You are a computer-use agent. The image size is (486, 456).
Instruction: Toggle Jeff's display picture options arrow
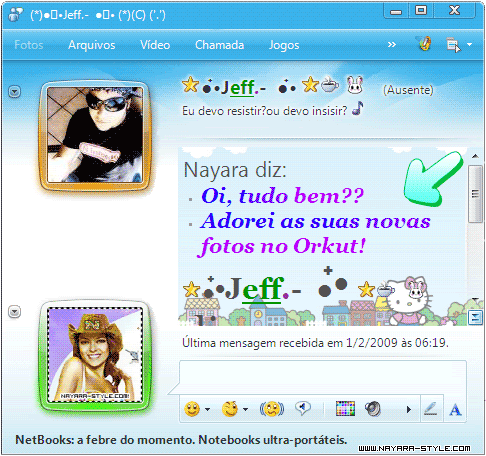click(x=15, y=92)
